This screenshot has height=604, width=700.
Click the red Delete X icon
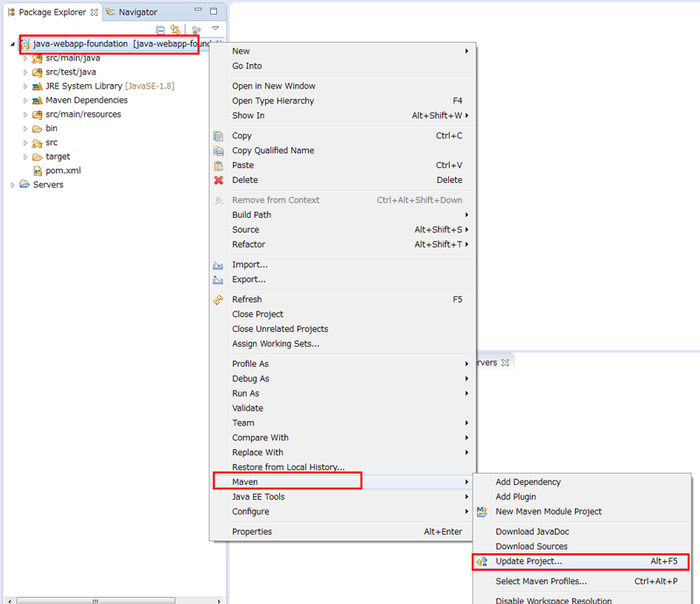click(219, 180)
